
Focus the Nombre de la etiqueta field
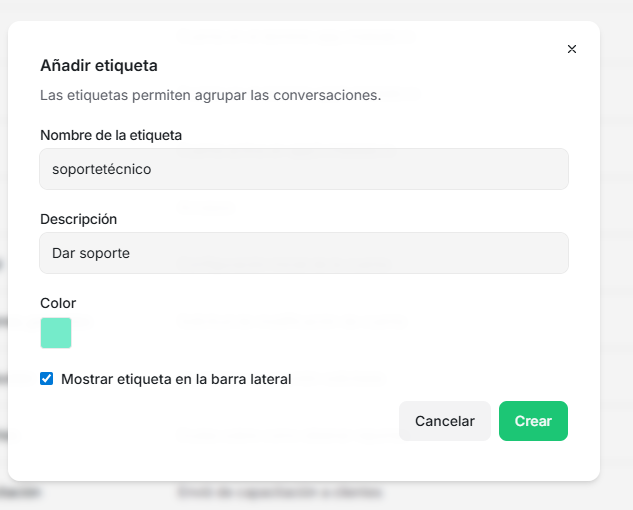[x=304, y=169]
